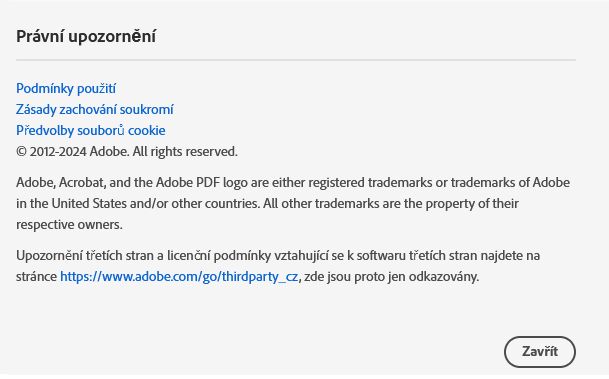Click the Zavřít button

(539, 351)
